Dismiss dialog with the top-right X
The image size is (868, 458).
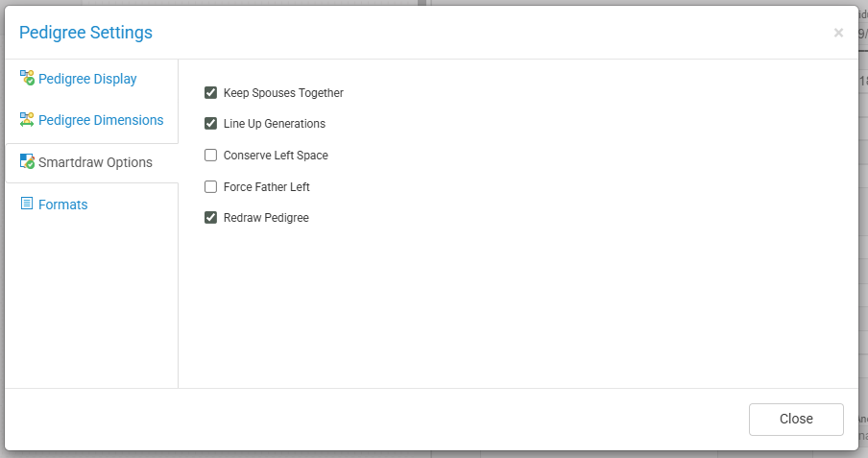pyautogui.click(x=838, y=33)
